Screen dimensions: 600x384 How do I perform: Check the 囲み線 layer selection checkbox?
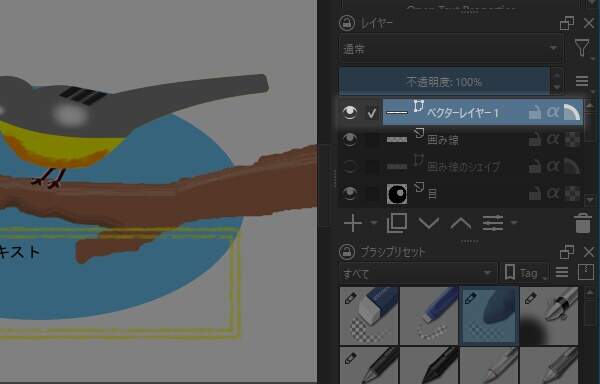372,140
